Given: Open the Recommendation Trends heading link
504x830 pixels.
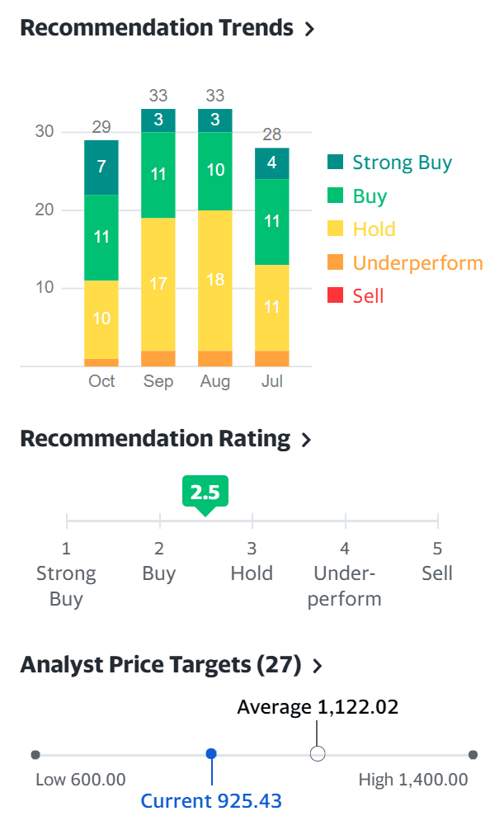Looking at the screenshot, I should click(x=156, y=28).
